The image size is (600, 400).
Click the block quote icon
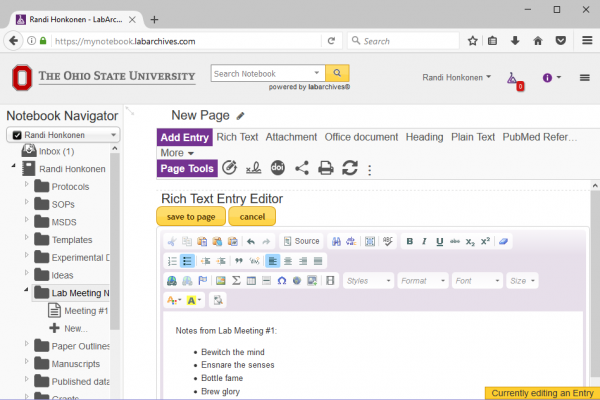click(239, 261)
